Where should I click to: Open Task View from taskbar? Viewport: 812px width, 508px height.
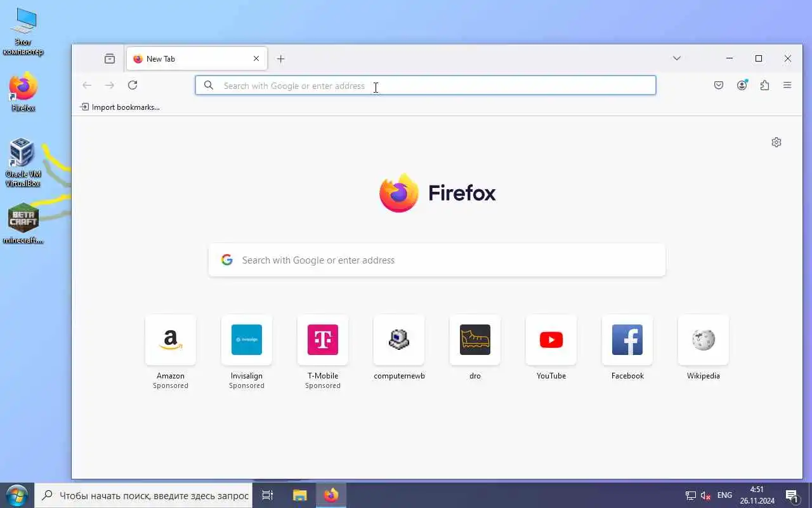268,495
